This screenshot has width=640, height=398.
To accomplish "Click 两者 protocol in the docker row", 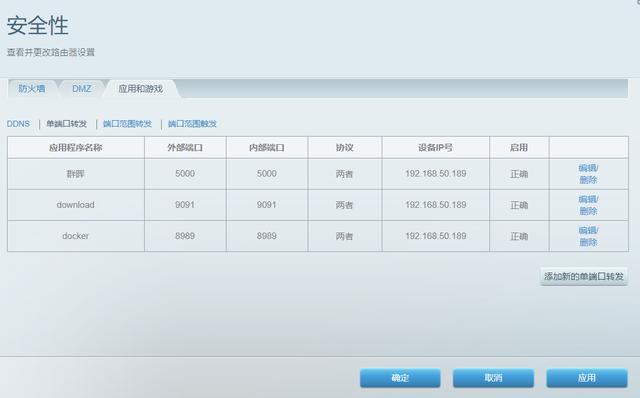I will 344,236.
